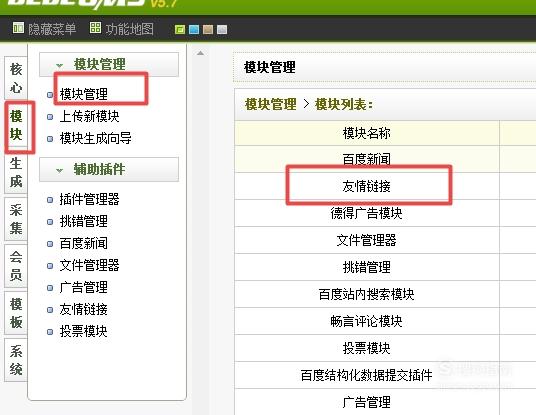536x415 pixels.
Task: Select the 百度站内搜索模块 row
Action: 367,294
